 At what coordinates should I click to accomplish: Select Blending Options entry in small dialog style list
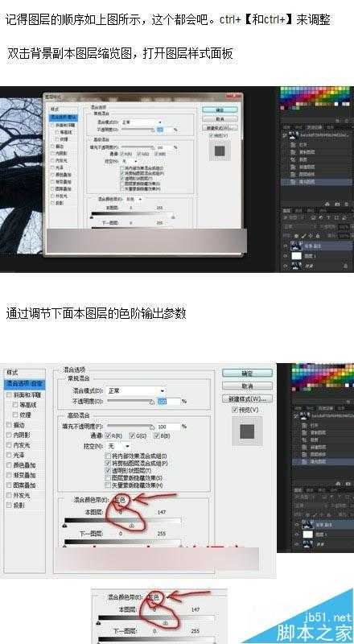click(x=64, y=118)
